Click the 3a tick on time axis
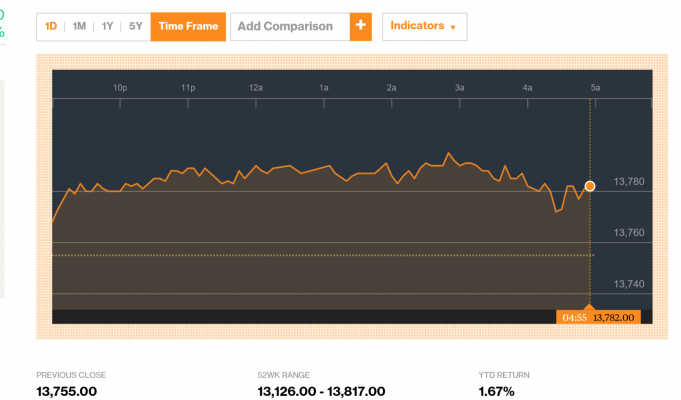681x400 pixels. pos(460,88)
